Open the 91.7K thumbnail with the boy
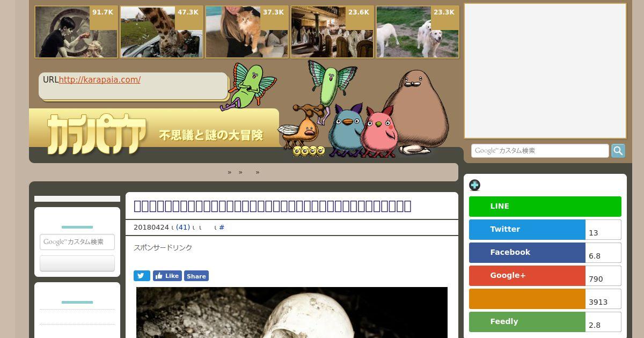 [76, 32]
